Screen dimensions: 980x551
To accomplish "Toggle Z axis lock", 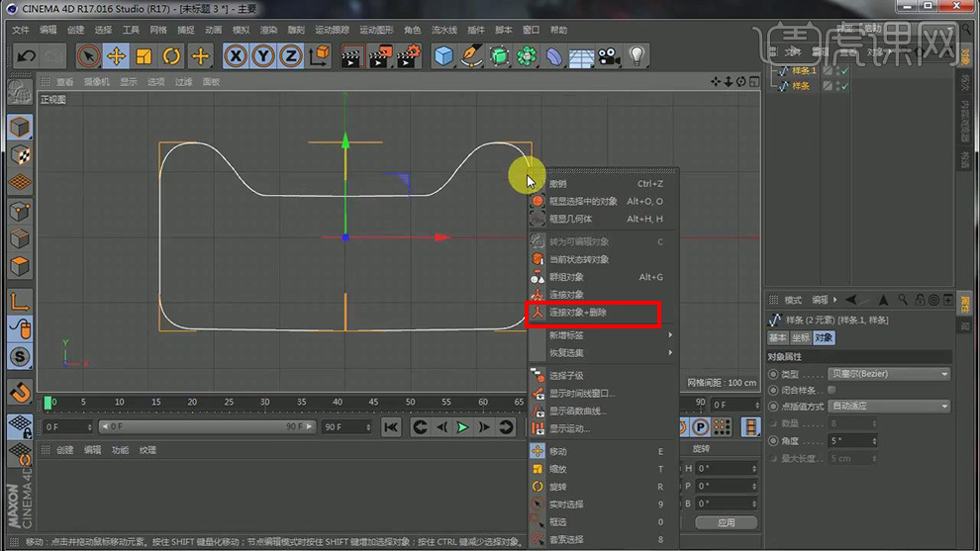I will click(291, 56).
